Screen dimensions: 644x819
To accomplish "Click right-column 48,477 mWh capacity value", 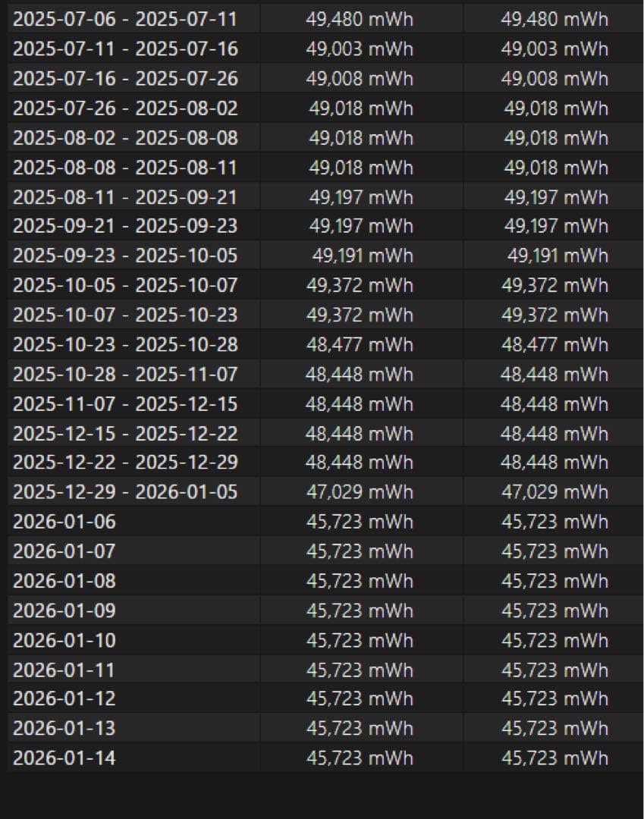I will pos(554,345).
